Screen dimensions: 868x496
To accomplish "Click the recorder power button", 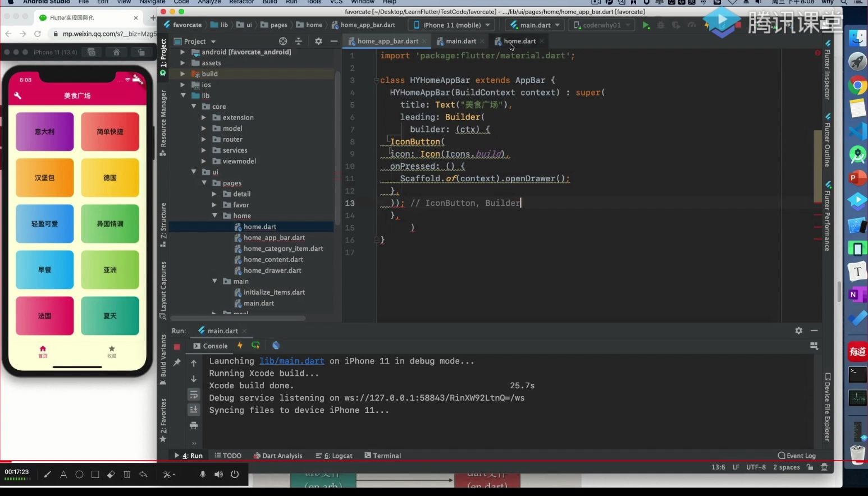I will (x=235, y=475).
